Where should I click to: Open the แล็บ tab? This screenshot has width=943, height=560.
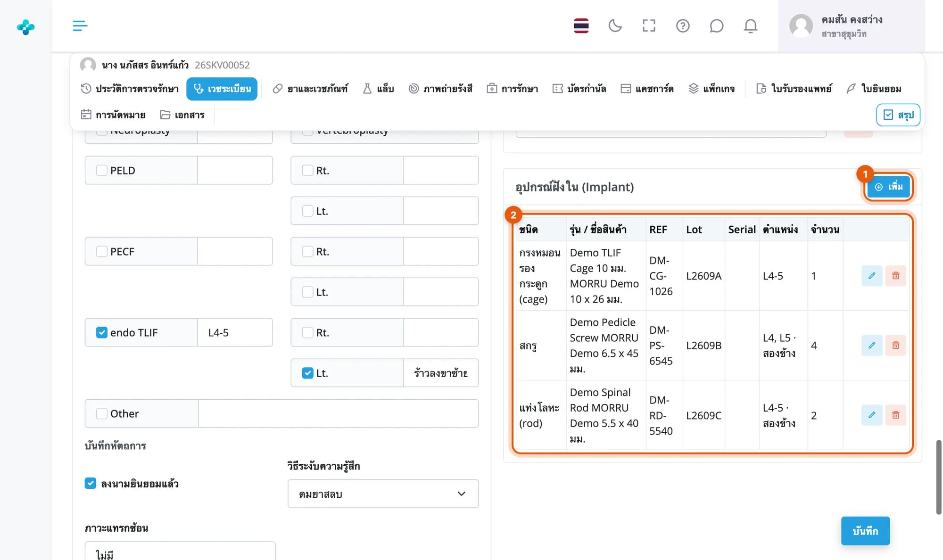point(379,89)
